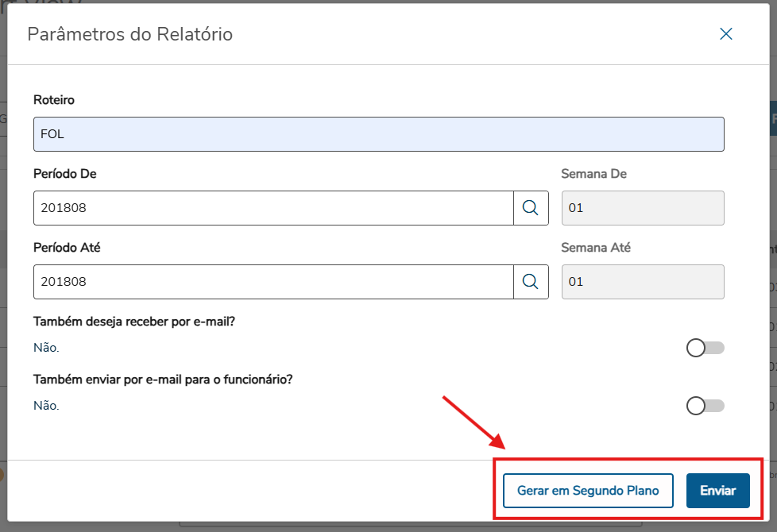Click the Semana Até label

coord(596,248)
